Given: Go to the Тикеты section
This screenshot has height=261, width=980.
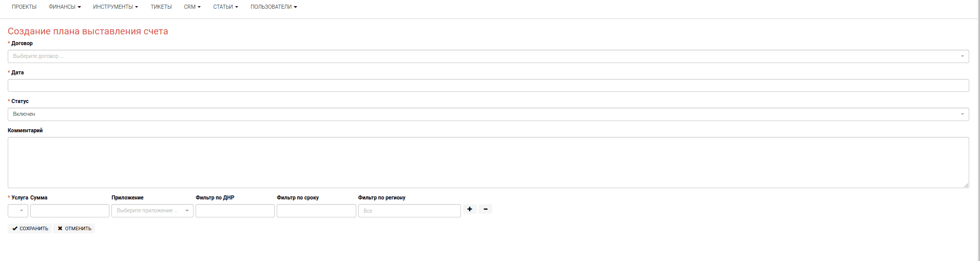Looking at the screenshot, I should pos(161,7).
